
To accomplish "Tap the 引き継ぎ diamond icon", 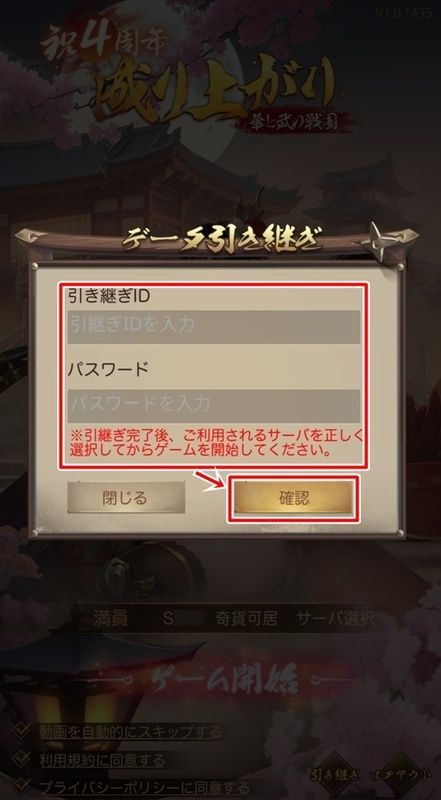I will pos(336,774).
